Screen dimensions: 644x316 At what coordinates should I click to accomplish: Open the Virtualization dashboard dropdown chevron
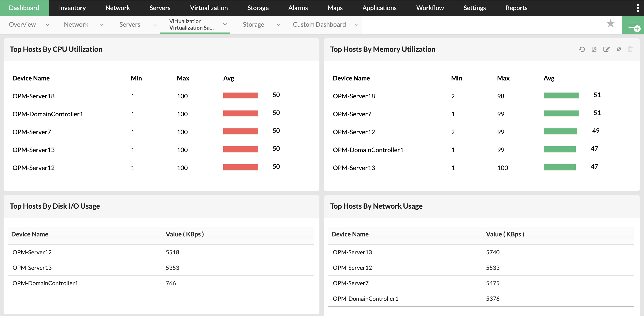click(225, 24)
